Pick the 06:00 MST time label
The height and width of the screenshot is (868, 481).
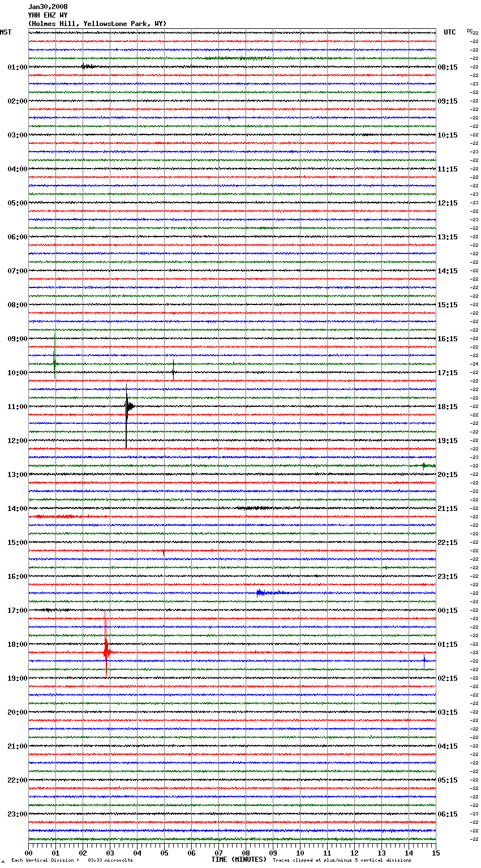click(x=18, y=237)
